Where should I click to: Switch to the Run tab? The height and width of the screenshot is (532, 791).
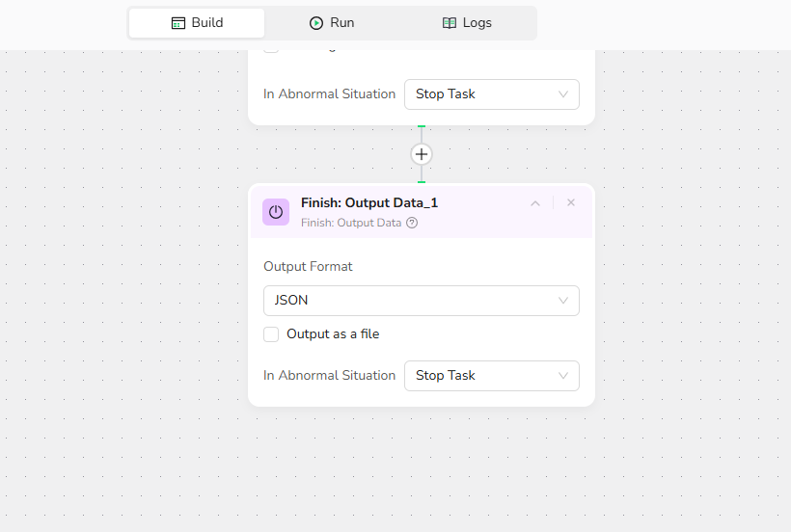[332, 23]
